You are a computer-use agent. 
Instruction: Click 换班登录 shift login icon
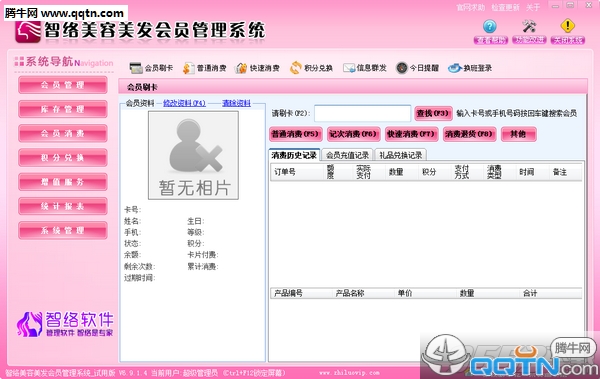pos(470,68)
